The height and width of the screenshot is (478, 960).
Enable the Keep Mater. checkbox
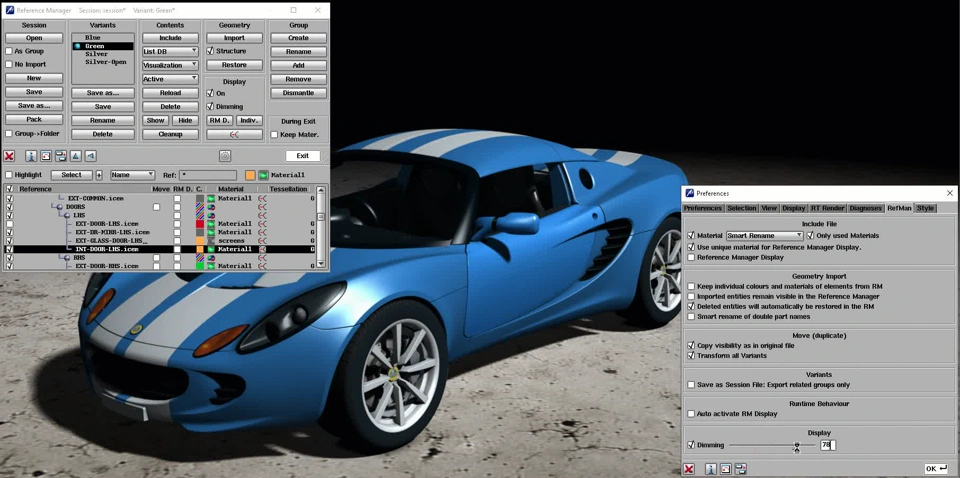(x=274, y=135)
